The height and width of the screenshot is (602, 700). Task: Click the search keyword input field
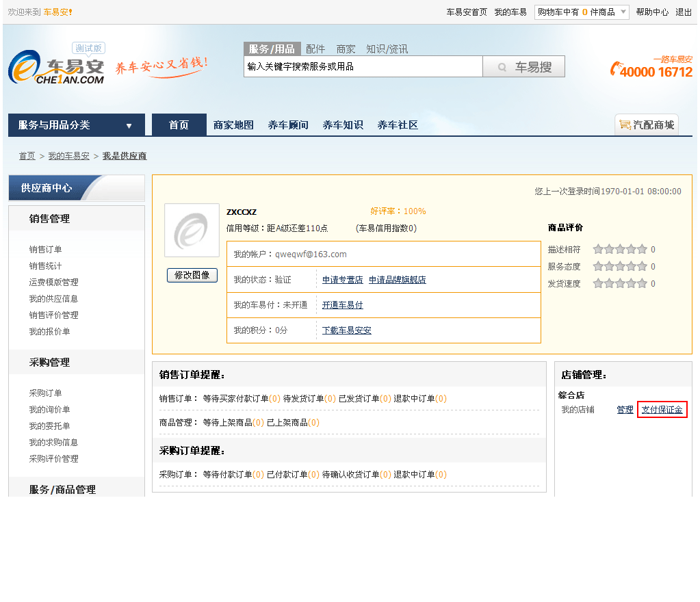[x=363, y=66]
